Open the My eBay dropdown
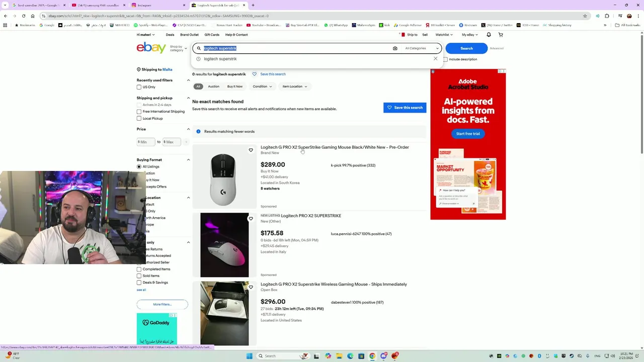Screen dimensions: 644x362 click(470, 35)
